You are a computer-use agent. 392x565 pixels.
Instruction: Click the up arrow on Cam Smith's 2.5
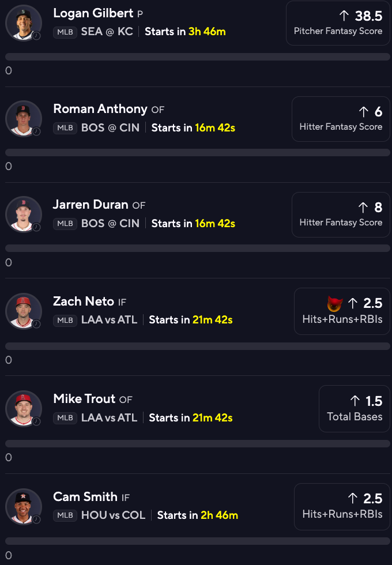(x=353, y=498)
